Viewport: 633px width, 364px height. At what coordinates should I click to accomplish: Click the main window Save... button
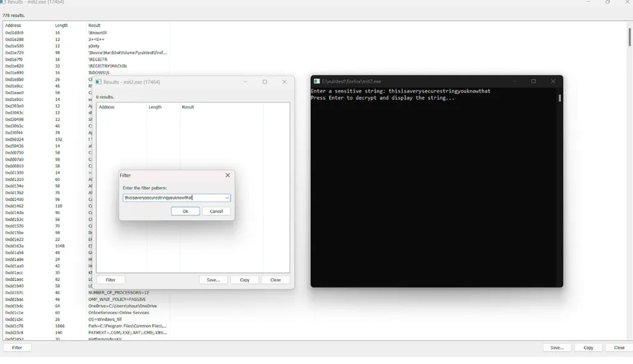coord(557,348)
